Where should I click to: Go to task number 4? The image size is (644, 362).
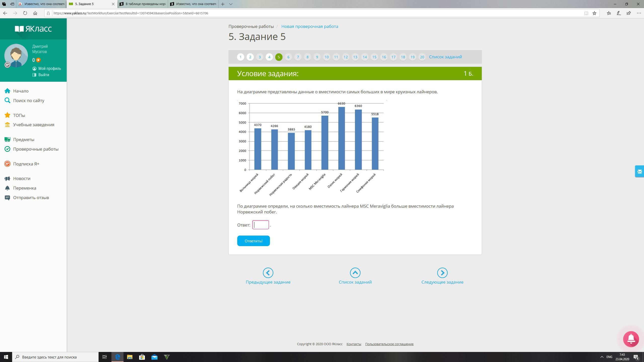(269, 57)
